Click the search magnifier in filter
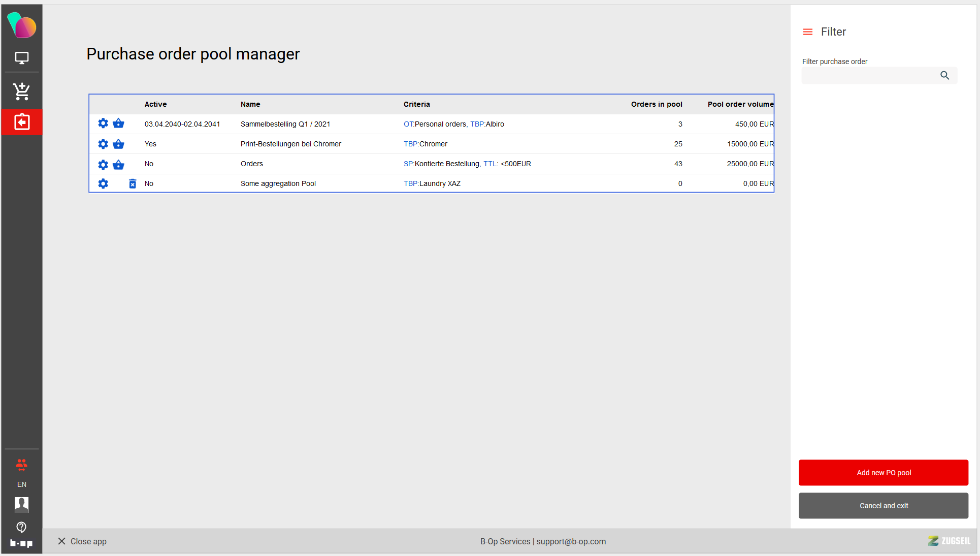980x556 pixels. pos(944,75)
